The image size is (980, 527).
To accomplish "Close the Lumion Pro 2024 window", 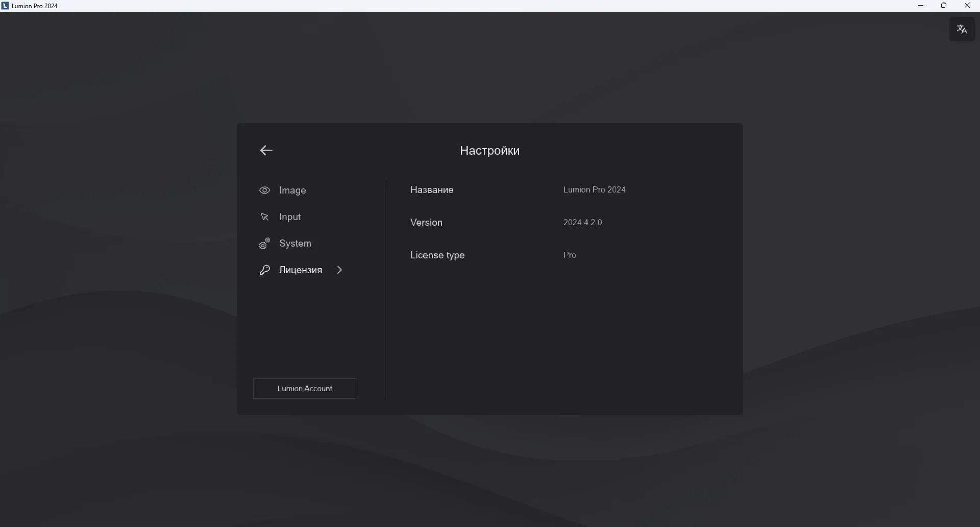I will [967, 6].
